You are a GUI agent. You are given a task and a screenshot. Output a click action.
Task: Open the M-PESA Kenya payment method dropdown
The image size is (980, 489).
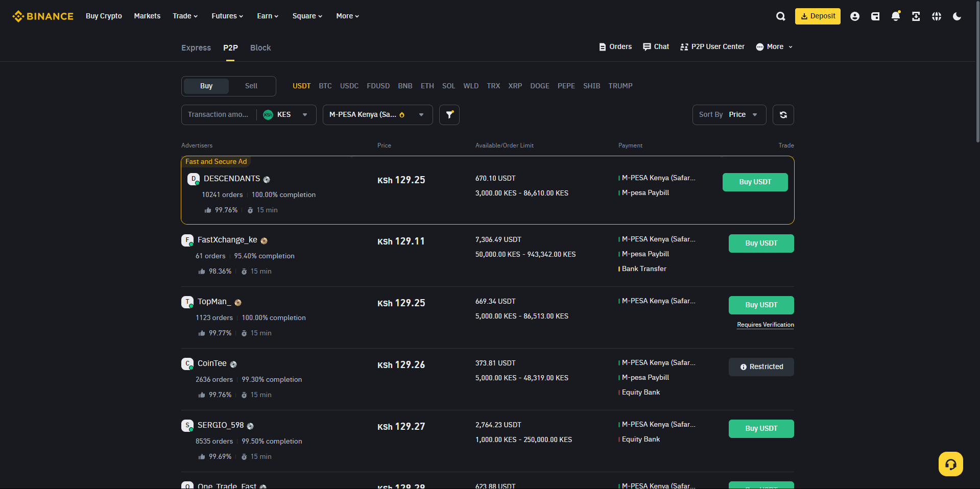point(376,114)
